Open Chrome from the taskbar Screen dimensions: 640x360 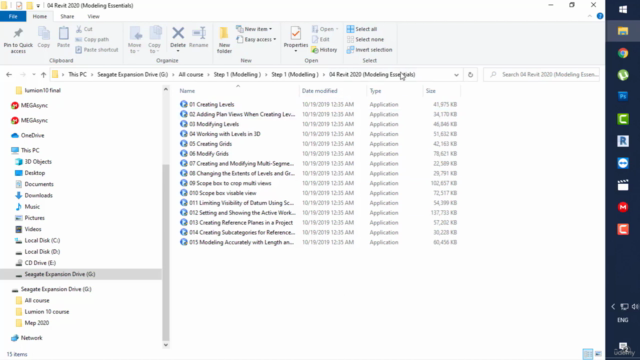pos(623,53)
